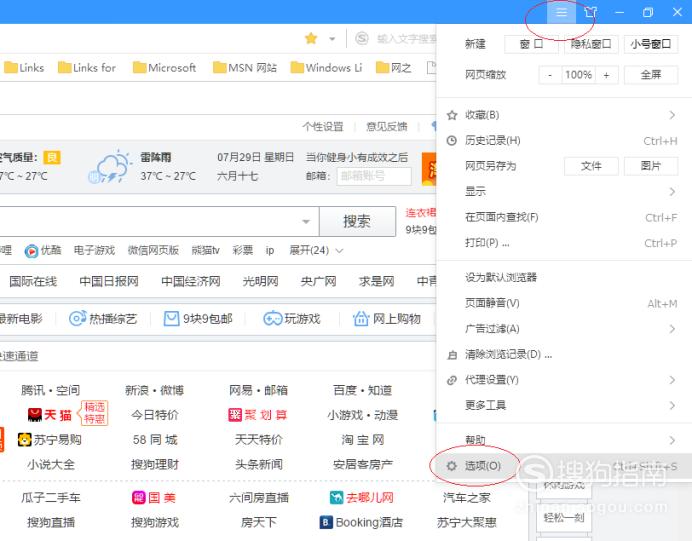Open the 去哪儿网 logo link
Image resolution: width=692 pixels, height=541 pixels.
(x=362, y=498)
